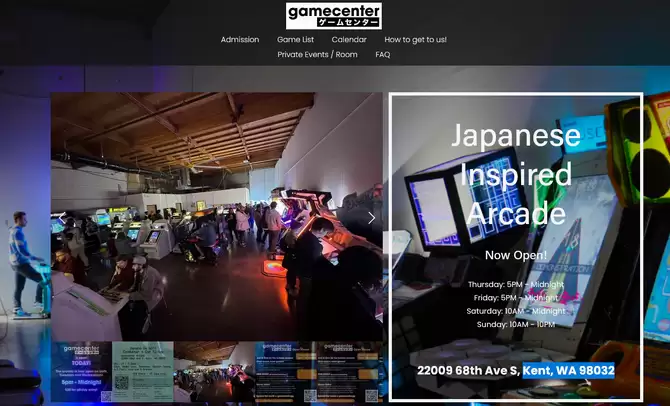The width and height of the screenshot is (670, 406).
Task: Open the FAQ page
Action: [x=383, y=55]
